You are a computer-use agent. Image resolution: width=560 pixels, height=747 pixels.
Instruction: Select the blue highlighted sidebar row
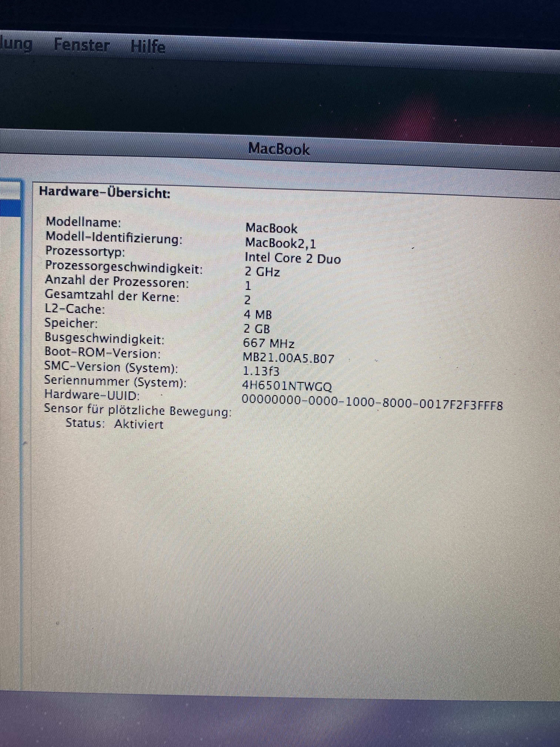(10, 208)
